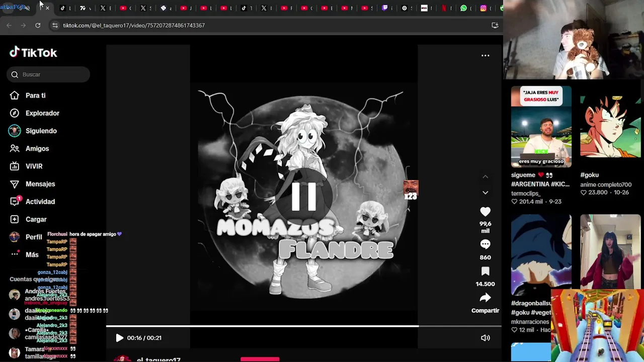Image resolution: width=644 pixels, height=362 pixels.
Task: Click the termoclips_ username
Action: tap(526, 194)
